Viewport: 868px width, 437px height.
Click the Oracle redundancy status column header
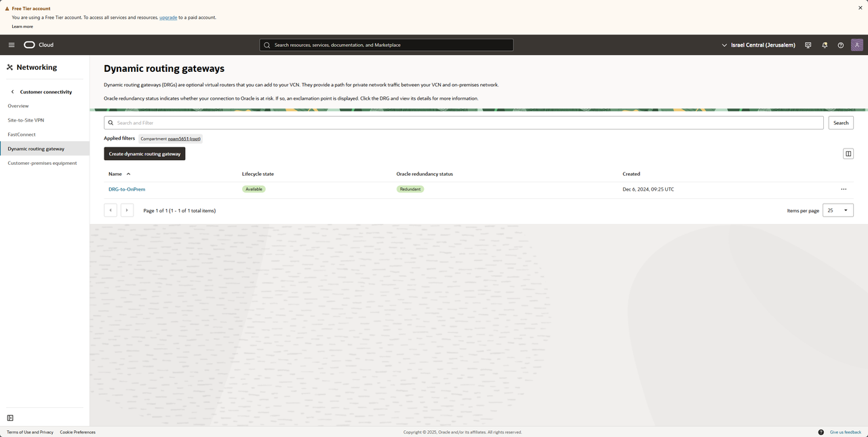[425, 174]
